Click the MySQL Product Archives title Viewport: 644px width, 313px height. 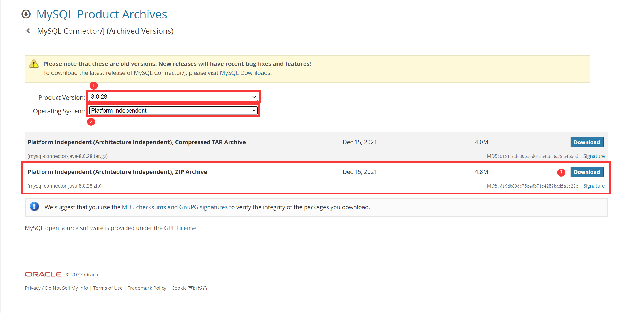pos(102,14)
